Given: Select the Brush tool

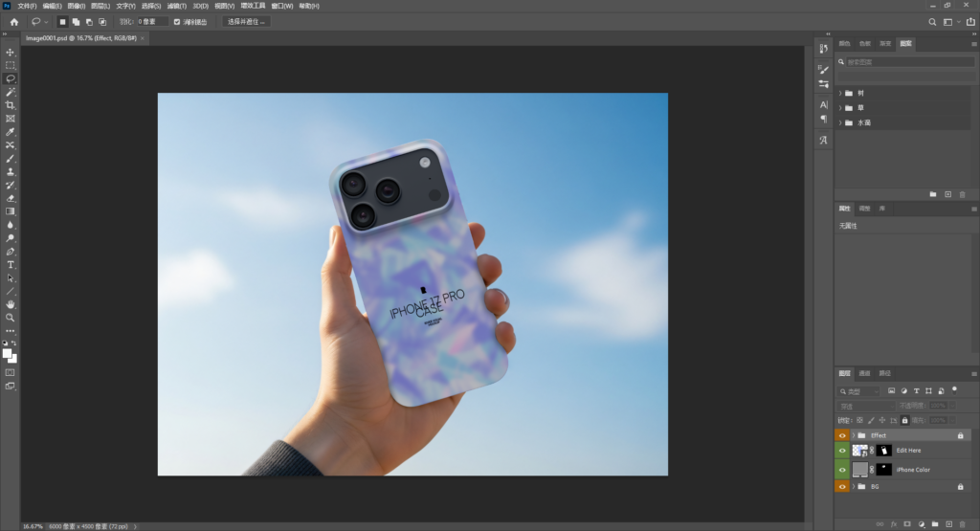Looking at the screenshot, I should pyautogui.click(x=10, y=158).
